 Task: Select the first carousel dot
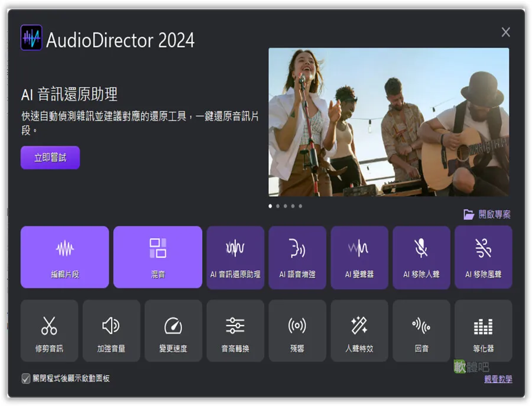point(270,206)
